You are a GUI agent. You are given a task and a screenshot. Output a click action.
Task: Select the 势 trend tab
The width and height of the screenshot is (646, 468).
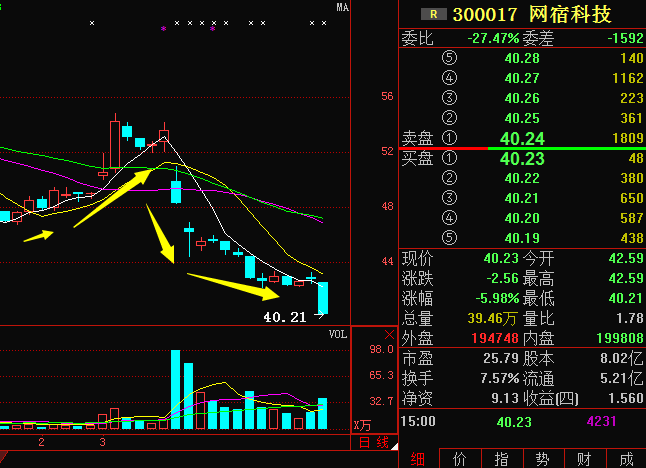tap(542, 458)
